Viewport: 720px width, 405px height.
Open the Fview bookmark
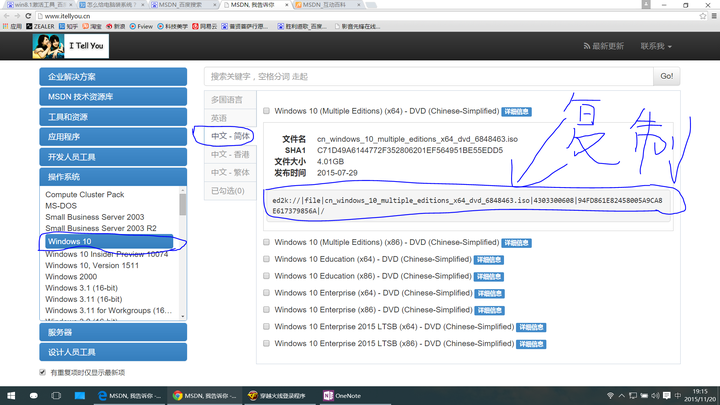click(x=141, y=26)
